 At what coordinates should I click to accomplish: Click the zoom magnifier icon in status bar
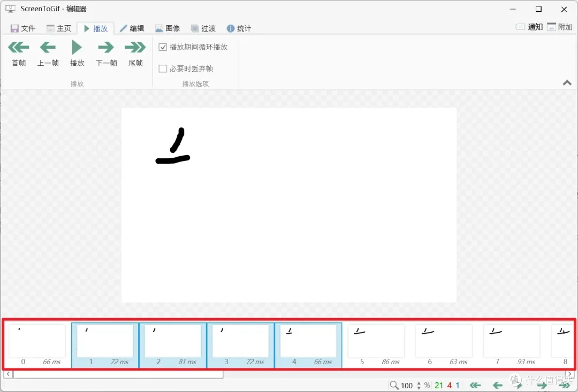coord(394,386)
